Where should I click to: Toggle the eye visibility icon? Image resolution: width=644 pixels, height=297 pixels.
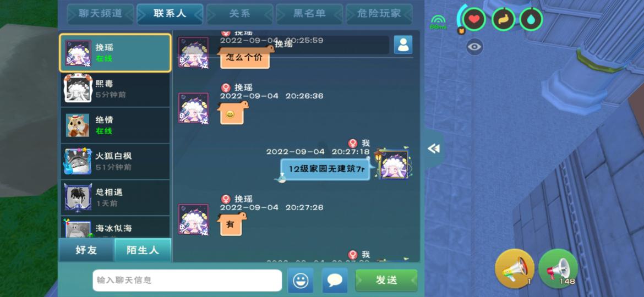pyautogui.click(x=474, y=47)
